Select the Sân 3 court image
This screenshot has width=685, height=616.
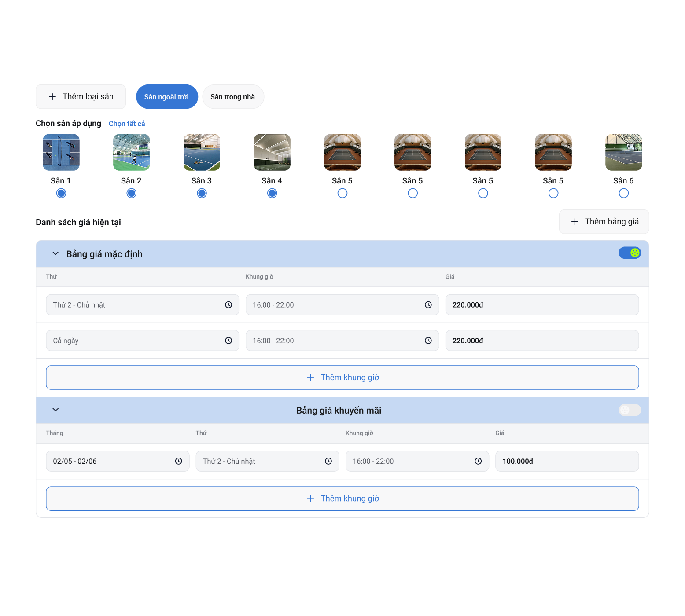(x=202, y=152)
